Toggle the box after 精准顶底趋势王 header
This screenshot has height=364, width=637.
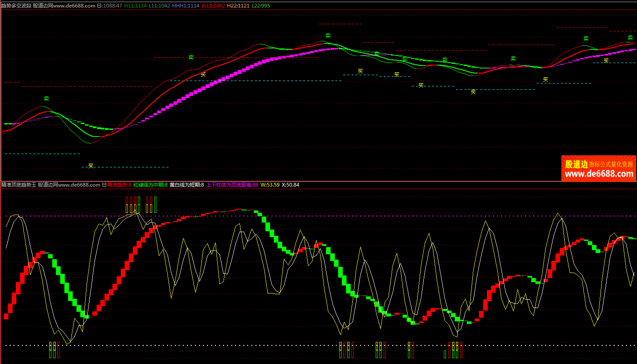click(x=104, y=185)
